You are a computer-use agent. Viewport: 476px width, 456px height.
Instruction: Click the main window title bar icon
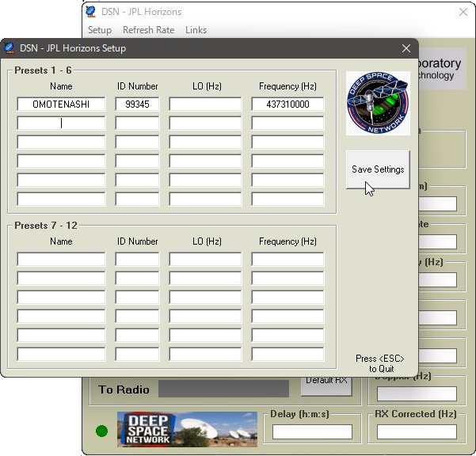point(91,12)
